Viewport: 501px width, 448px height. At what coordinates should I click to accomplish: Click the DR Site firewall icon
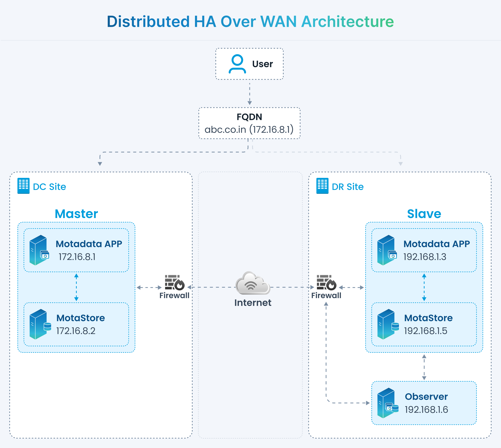point(326,282)
